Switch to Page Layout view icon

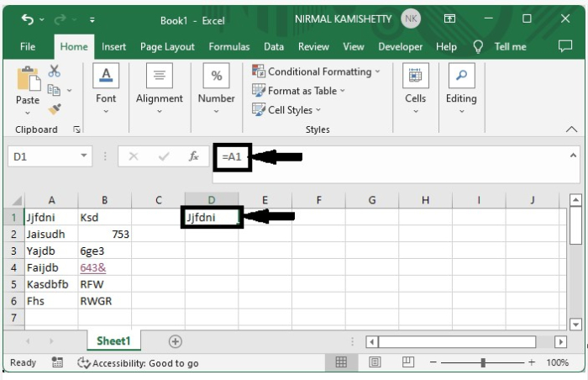pyautogui.click(x=375, y=362)
